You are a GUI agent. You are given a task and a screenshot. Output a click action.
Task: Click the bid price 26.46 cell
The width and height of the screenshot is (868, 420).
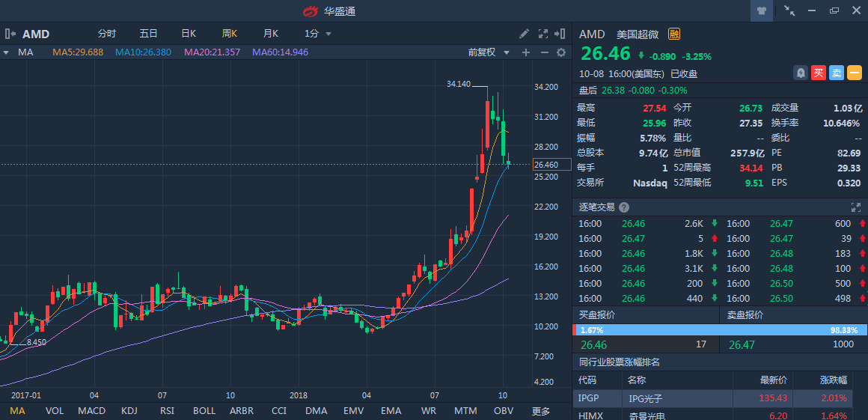[x=594, y=344]
